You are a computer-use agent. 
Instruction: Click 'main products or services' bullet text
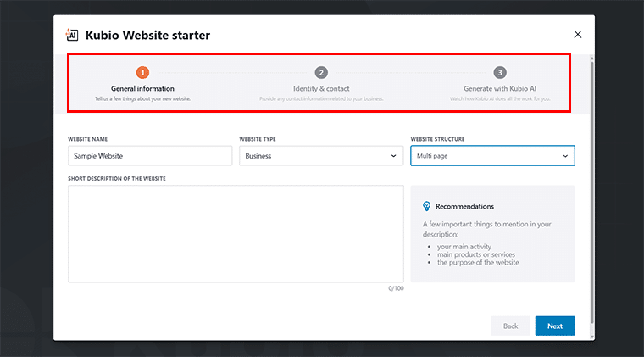pos(476,254)
